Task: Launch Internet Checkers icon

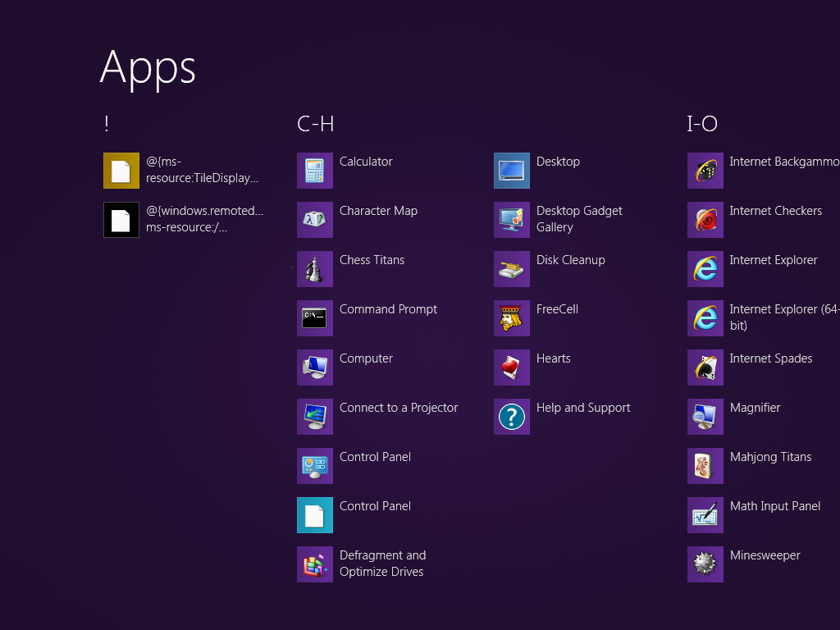Action: 705,220
